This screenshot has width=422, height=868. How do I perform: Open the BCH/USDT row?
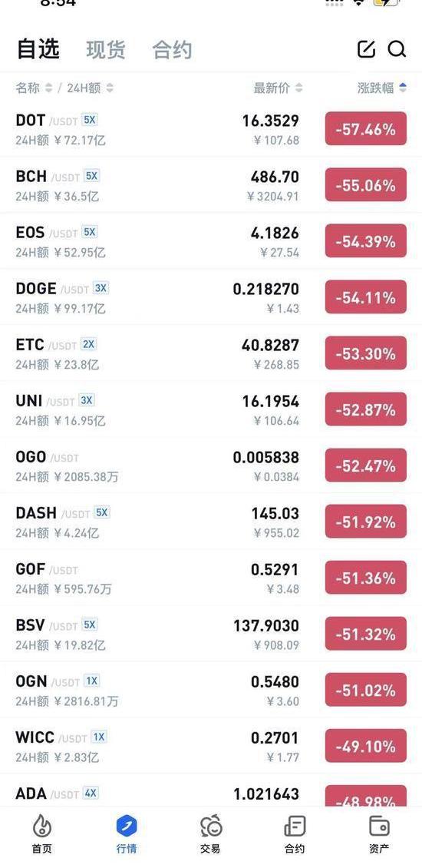coord(211,185)
